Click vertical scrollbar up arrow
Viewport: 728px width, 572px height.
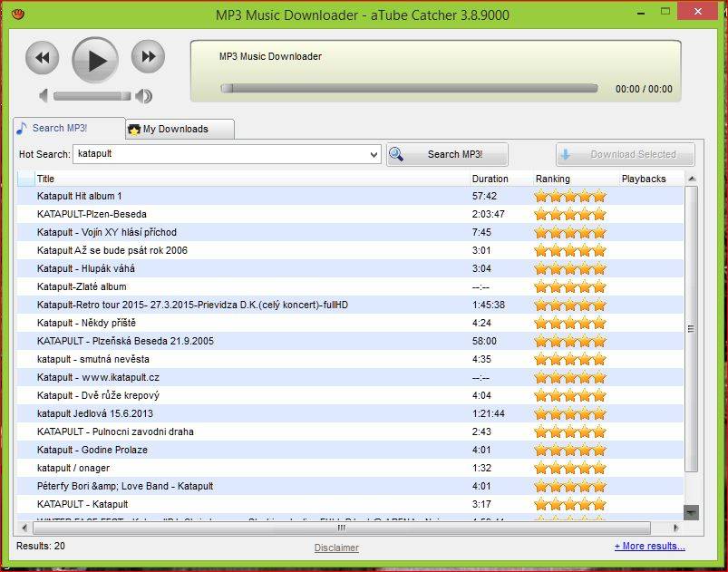point(692,179)
